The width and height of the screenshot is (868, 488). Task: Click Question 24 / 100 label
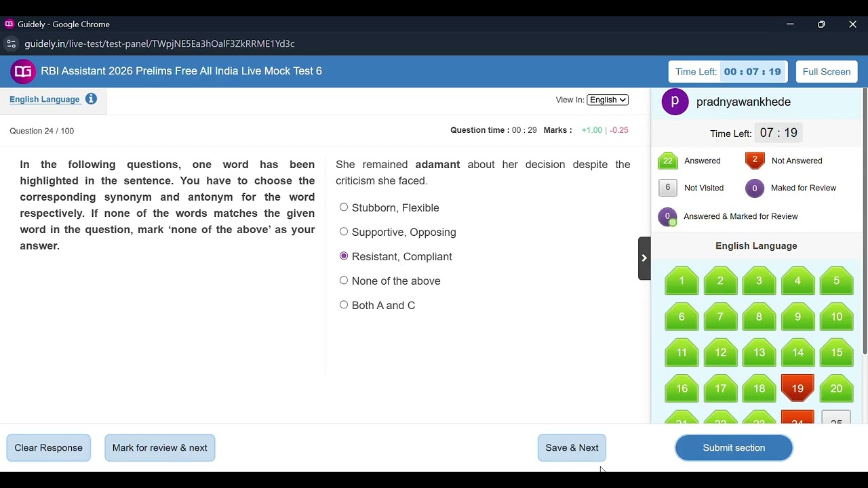(42, 131)
